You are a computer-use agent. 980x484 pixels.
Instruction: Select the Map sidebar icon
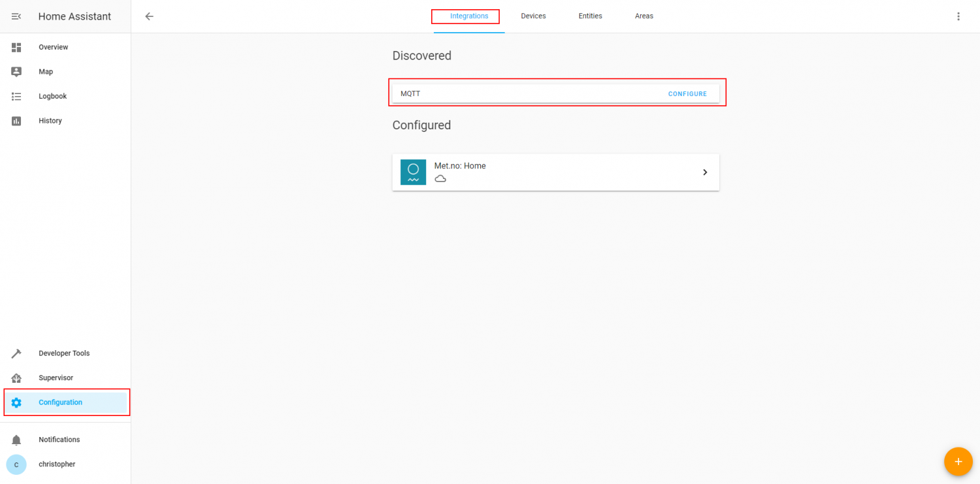point(16,71)
